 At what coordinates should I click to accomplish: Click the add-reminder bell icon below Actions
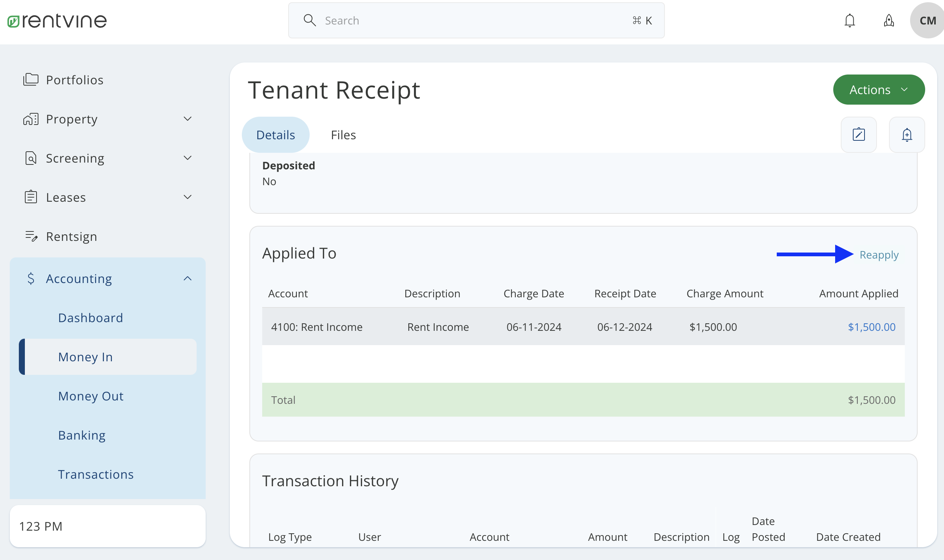click(907, 134)
